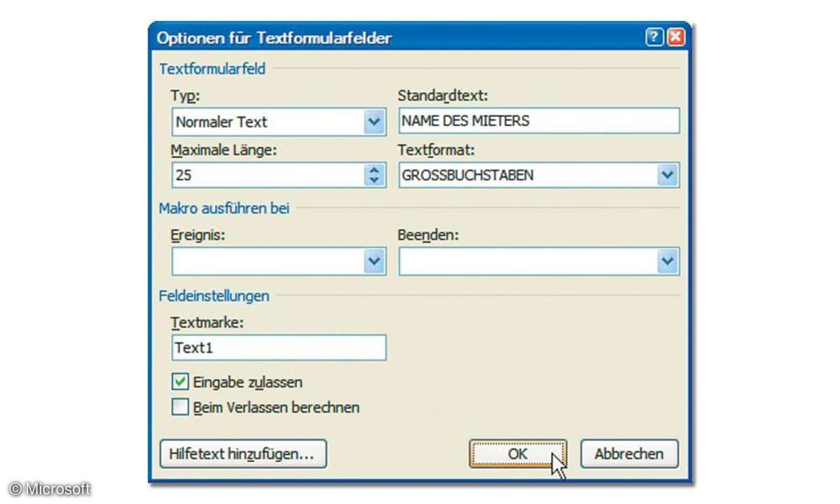This screenshot has height=504, width=840.
Task: Open the Ereignis macro dropdown
Action: coord(375,262)
